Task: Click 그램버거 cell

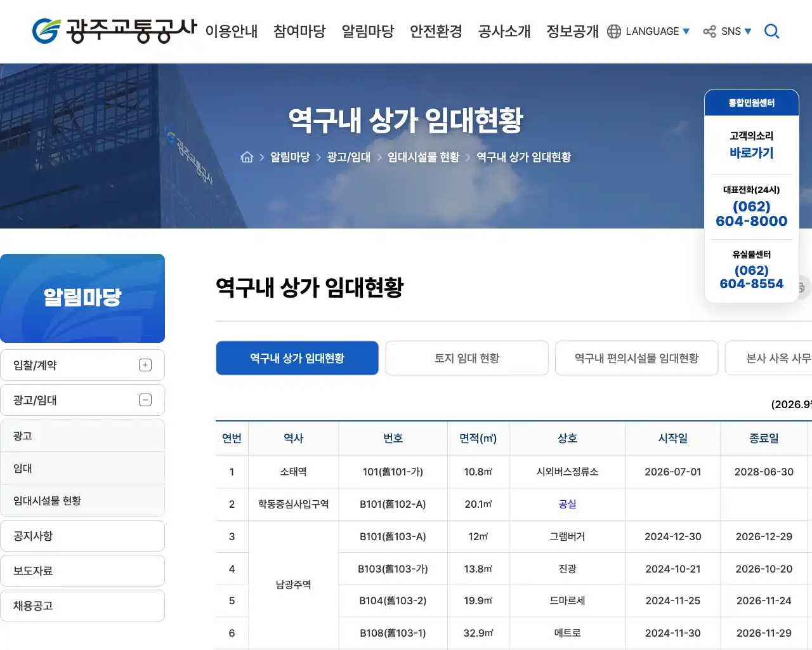Action: 567,536
